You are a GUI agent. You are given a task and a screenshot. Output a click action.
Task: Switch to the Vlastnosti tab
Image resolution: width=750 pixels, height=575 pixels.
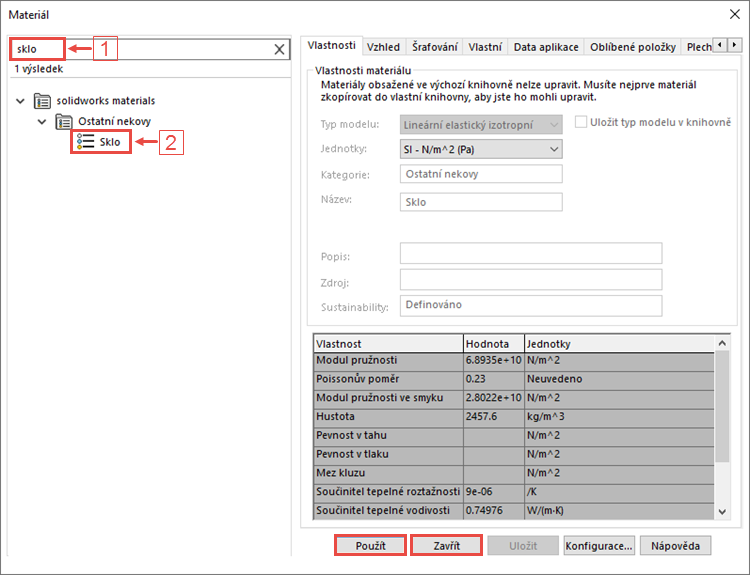tap(331, 45)
